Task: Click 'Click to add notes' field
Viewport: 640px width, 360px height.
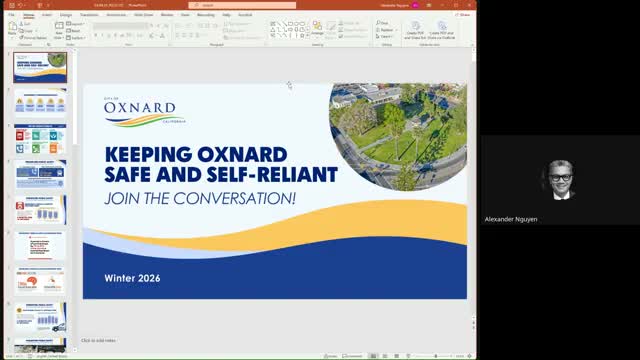Action: (x=98, y=340)
